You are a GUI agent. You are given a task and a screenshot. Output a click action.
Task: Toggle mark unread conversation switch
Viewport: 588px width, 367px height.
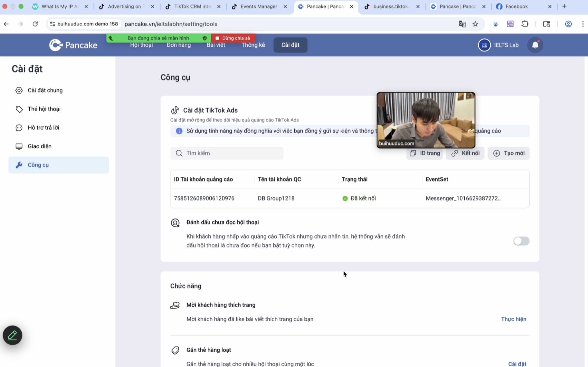point(521,241)
